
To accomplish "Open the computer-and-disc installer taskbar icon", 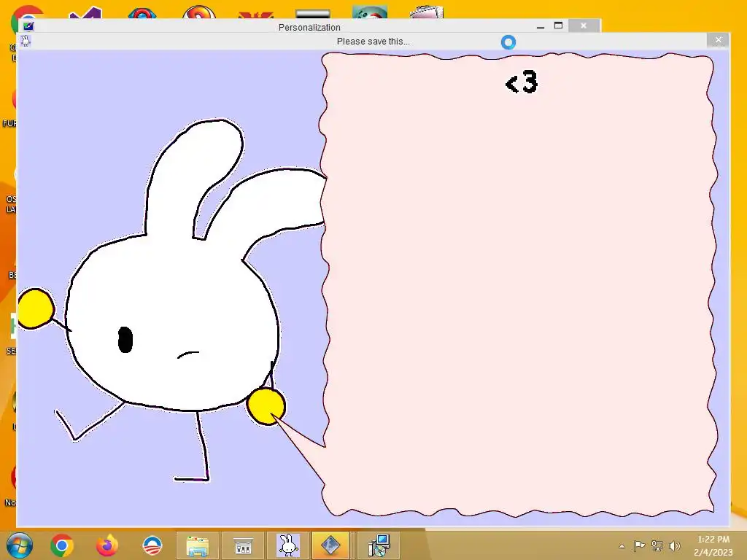I will 379,545.
